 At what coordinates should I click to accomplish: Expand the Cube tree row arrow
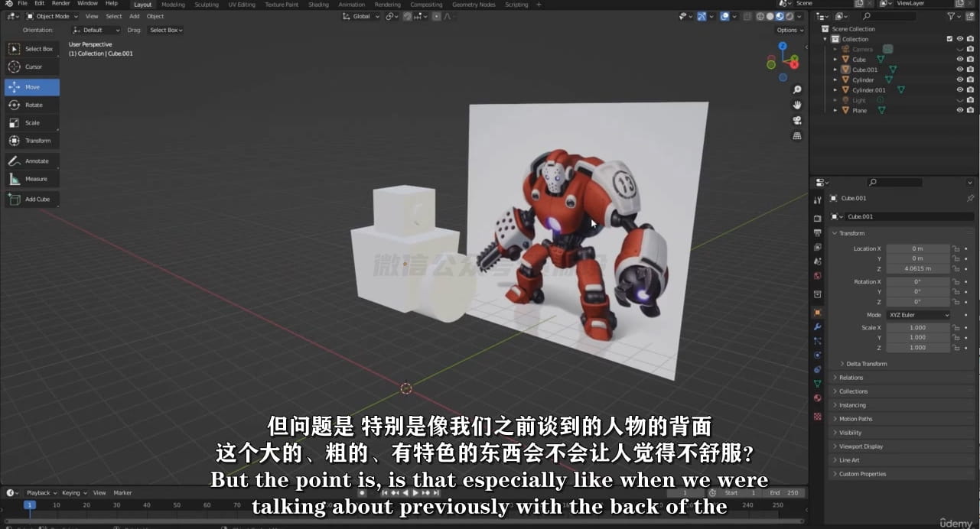tap(835, 60)
